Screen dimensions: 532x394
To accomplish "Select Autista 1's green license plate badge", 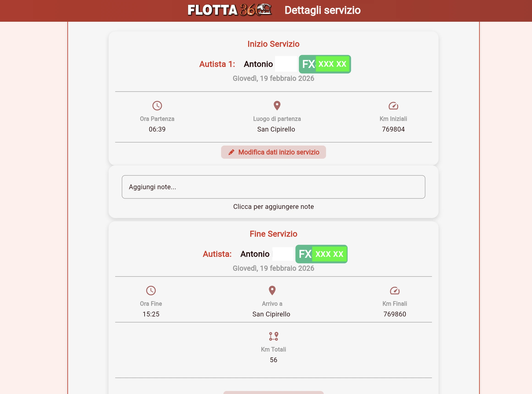I will click(325, 64).
